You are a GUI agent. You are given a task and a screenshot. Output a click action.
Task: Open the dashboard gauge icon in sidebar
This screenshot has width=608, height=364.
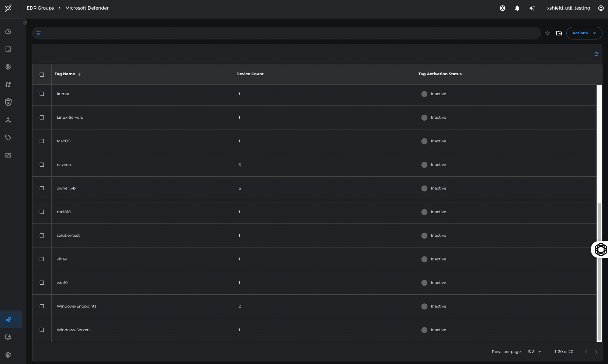pos(8,32)
